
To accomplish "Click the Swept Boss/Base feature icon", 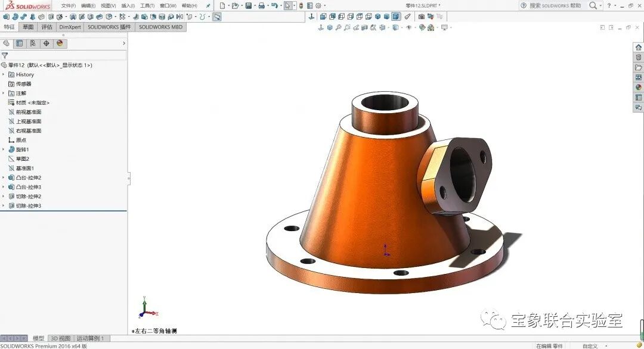I will (x=23, y=17).
